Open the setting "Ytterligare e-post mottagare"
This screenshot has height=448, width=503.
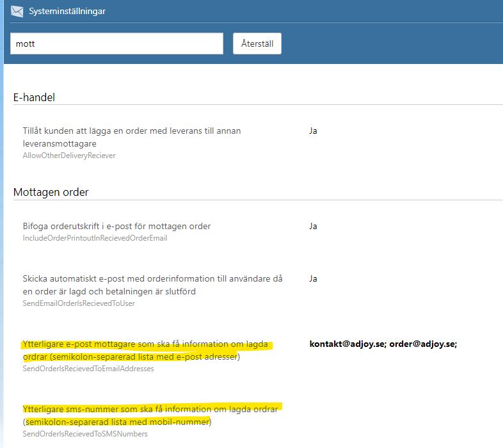tap(145, 351)
